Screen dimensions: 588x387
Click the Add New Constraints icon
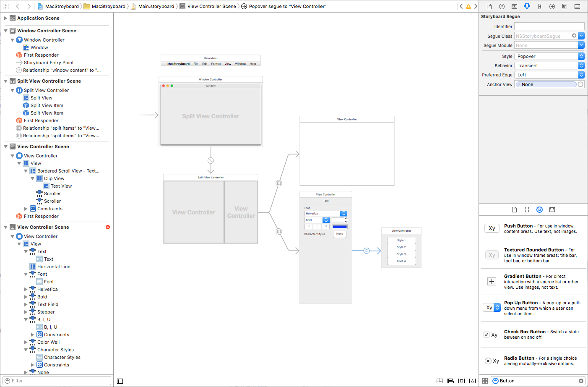pos(461,381)
